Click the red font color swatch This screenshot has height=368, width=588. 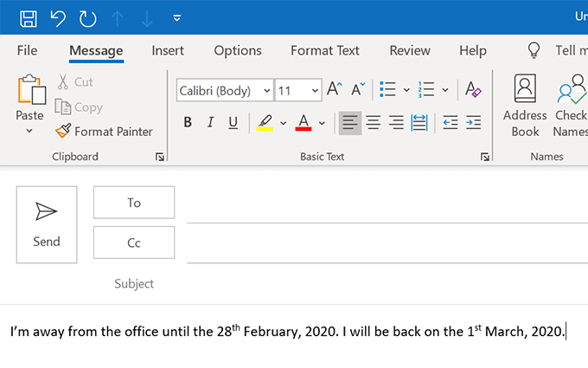[304, 123]
